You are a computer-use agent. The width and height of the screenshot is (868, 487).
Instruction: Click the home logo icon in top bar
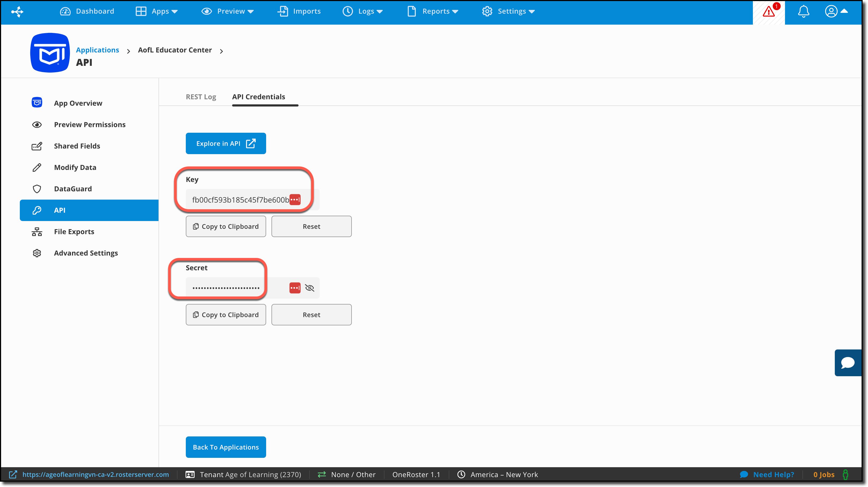coord(17,12)
